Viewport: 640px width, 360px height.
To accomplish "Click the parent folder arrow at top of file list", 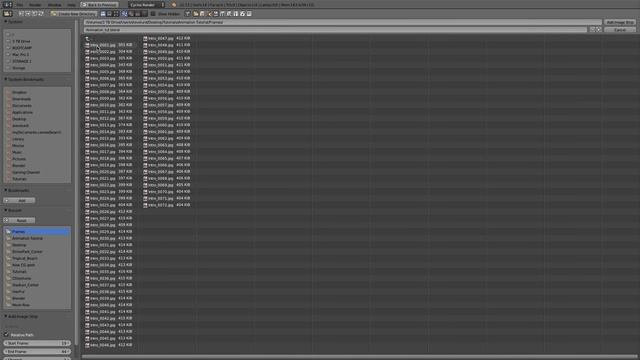I will tap(87, 38).
